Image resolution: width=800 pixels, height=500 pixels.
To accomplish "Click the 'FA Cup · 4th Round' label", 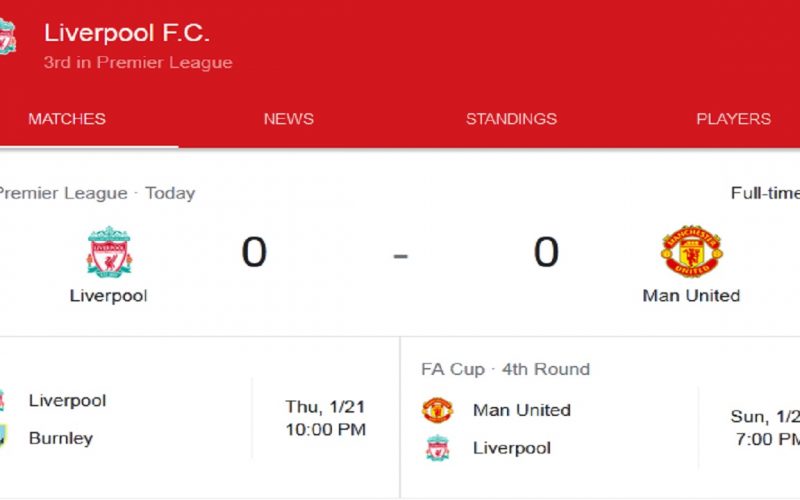I will point(506,369).
